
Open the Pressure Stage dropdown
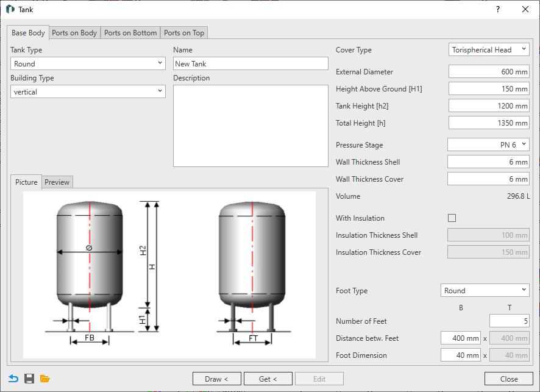(x=488, y=144)
